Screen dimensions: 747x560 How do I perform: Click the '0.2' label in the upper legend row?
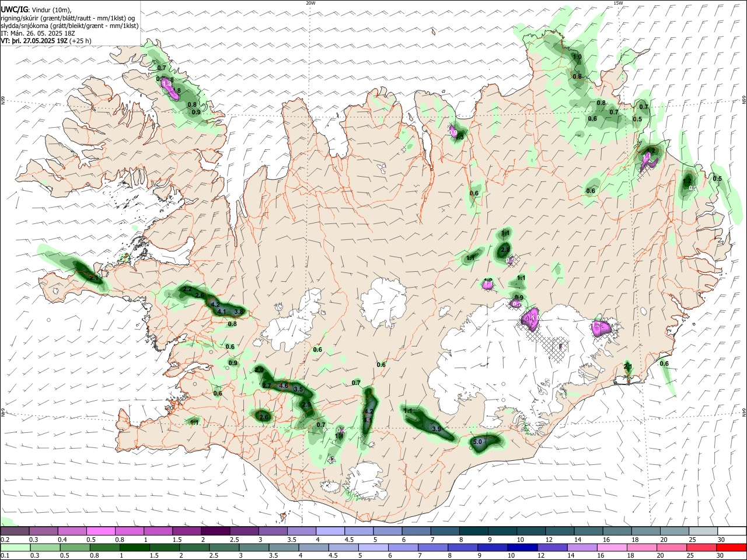pyautogui.click(x=5, y=539)
